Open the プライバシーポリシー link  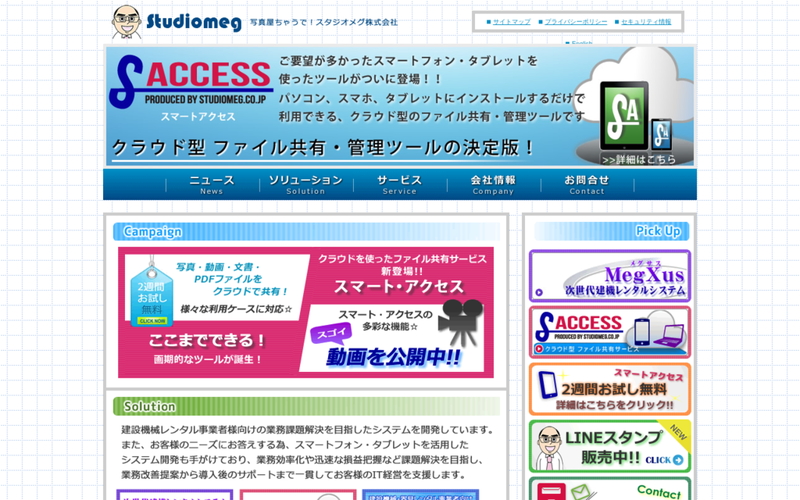point(576,22)
